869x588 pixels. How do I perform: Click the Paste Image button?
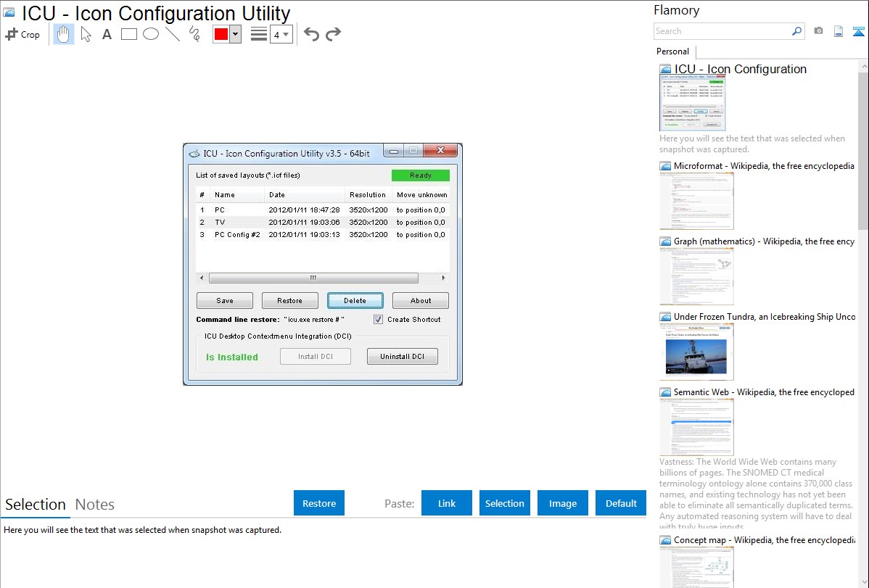click(562, 502)
